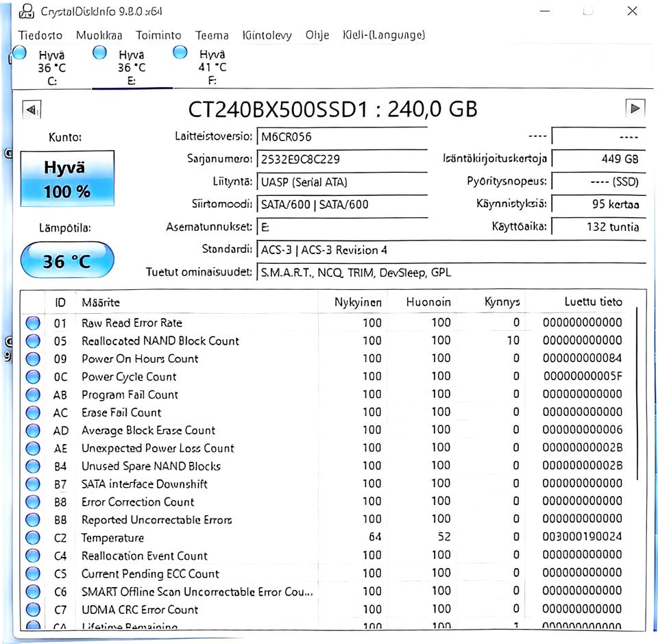Click the 36 °C temperature button
Screen dimensions: 658x644
(x=67, y=260)
